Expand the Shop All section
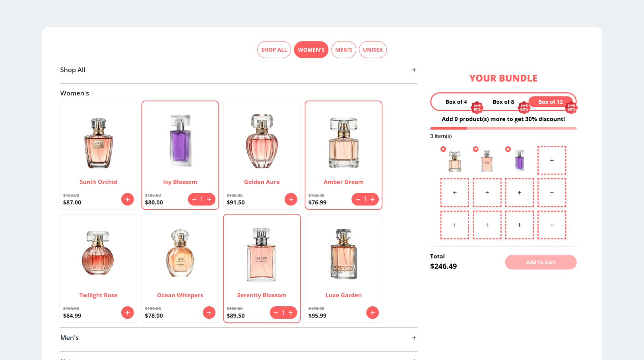 click(414, 70)
